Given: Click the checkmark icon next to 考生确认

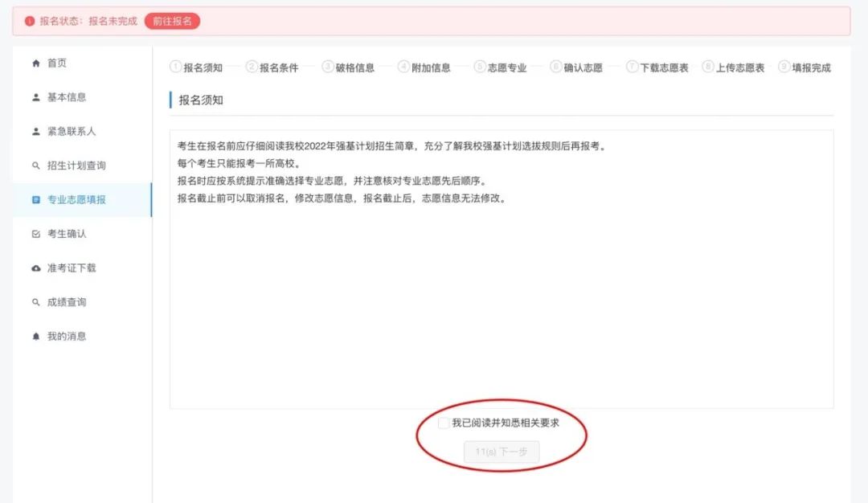Looking at the screenshot, I should pyautogui.click(x=35, y=234).
